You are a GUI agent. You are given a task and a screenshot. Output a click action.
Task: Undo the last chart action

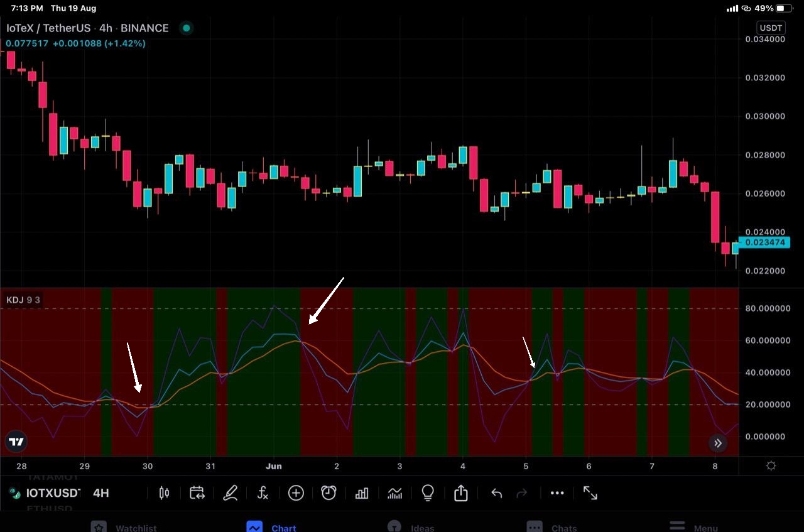496,493
